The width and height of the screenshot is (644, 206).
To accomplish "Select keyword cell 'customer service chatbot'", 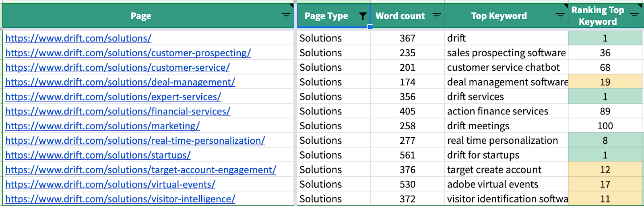I will pos(506,67).
